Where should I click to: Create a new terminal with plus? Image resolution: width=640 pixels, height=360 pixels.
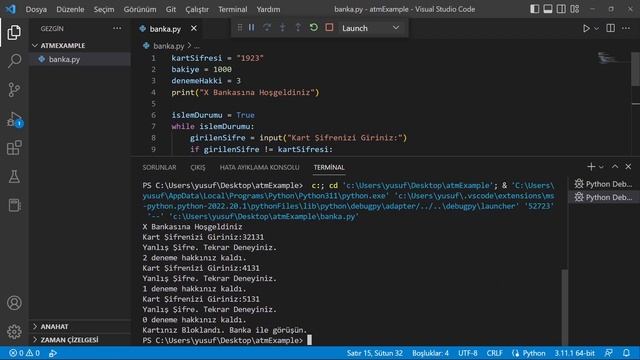click(x=591, y=167)
